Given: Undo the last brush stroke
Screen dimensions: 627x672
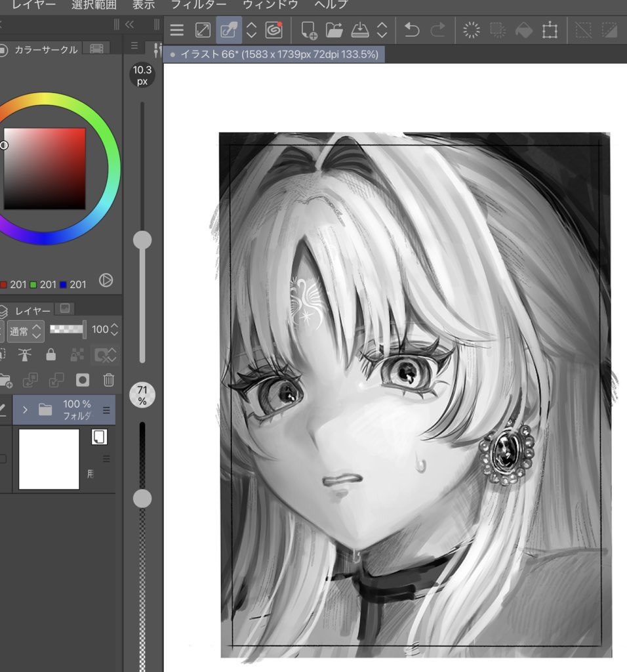Looking at the screenshot, I should 413,30.
